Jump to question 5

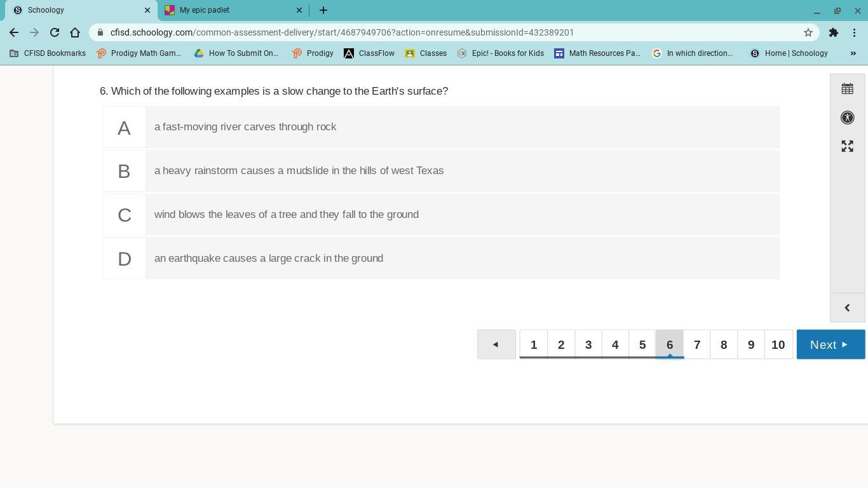(x=642, y=344)
